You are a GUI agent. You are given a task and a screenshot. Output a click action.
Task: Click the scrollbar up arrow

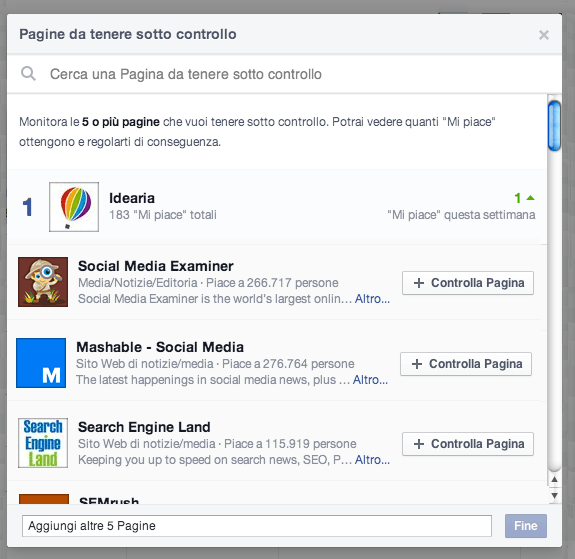(554, 479)
